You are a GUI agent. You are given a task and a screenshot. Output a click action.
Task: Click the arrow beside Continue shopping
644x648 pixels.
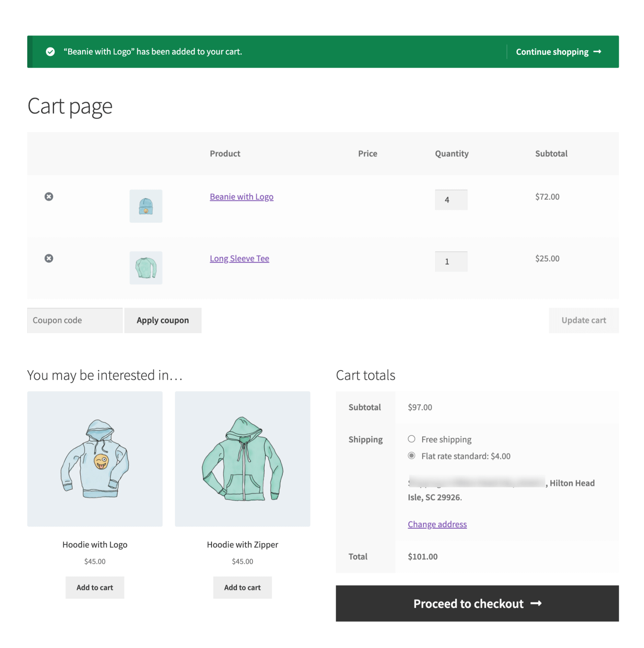point(598,52)
